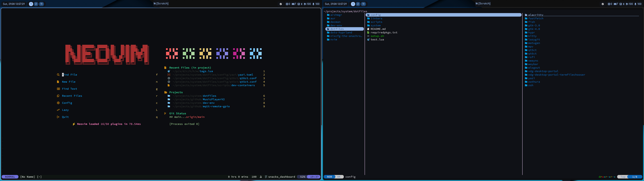Viewport: 644px width, 181px height.
Task: Click the TOML icon beside yazi.toml
Action: tap(169, 75)
